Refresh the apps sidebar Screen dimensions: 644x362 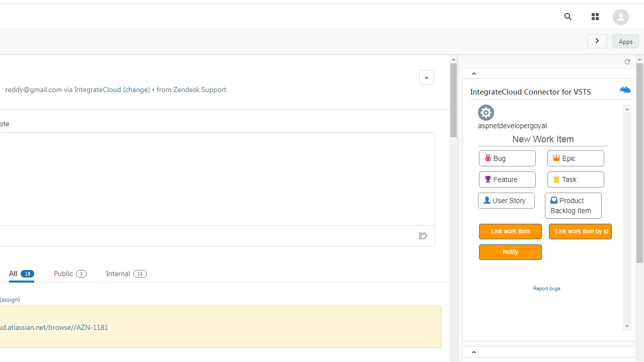tap(627, 62)
